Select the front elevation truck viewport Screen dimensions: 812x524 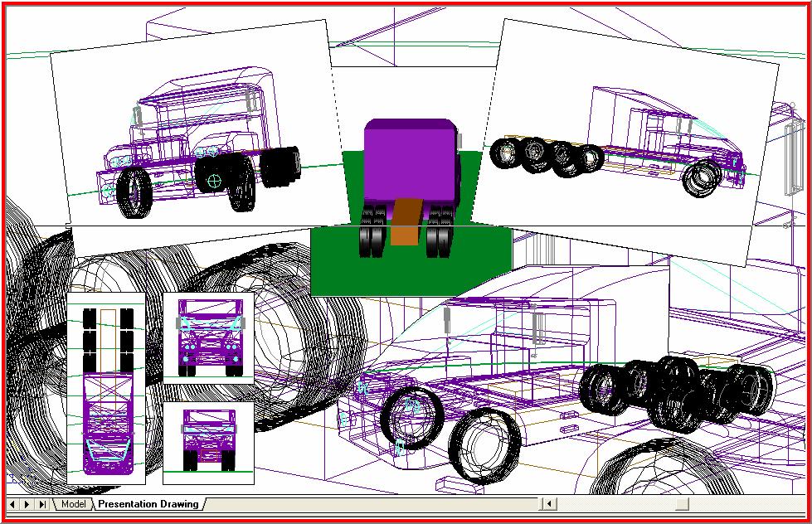209,338
